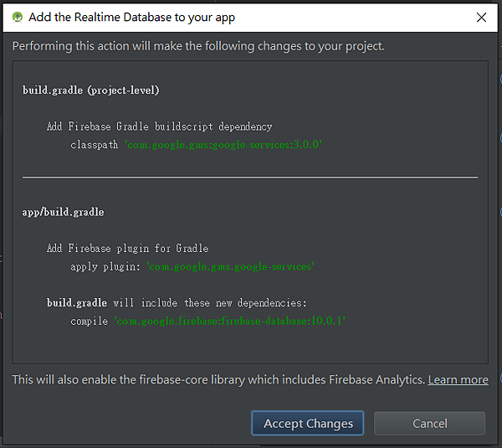Click the horizontal separator between gradle sections

250,177
